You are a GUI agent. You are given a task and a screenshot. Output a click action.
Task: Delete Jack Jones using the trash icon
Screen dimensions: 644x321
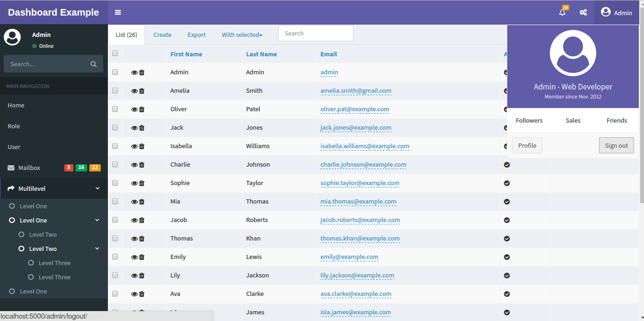142,127
